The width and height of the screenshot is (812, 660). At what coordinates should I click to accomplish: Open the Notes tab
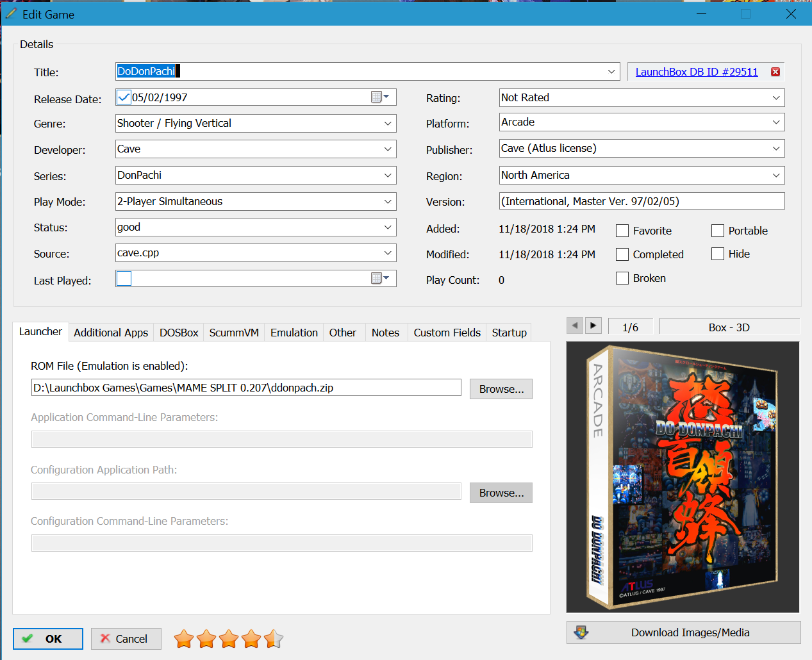385,333
